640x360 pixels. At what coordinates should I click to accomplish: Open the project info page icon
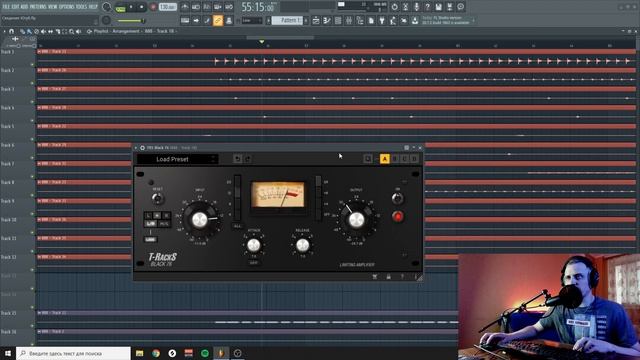[371, 20]
